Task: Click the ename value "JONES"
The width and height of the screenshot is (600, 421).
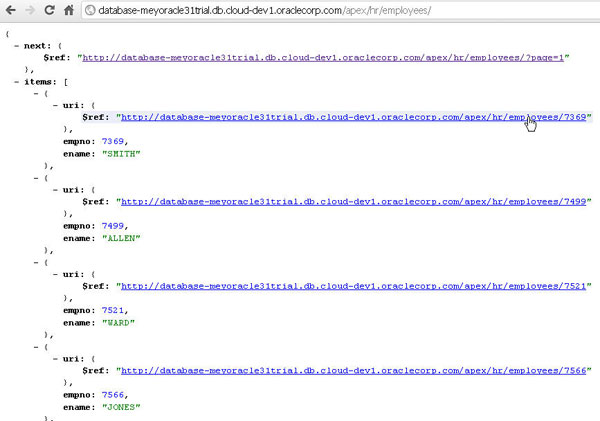Action: (121, 408)
